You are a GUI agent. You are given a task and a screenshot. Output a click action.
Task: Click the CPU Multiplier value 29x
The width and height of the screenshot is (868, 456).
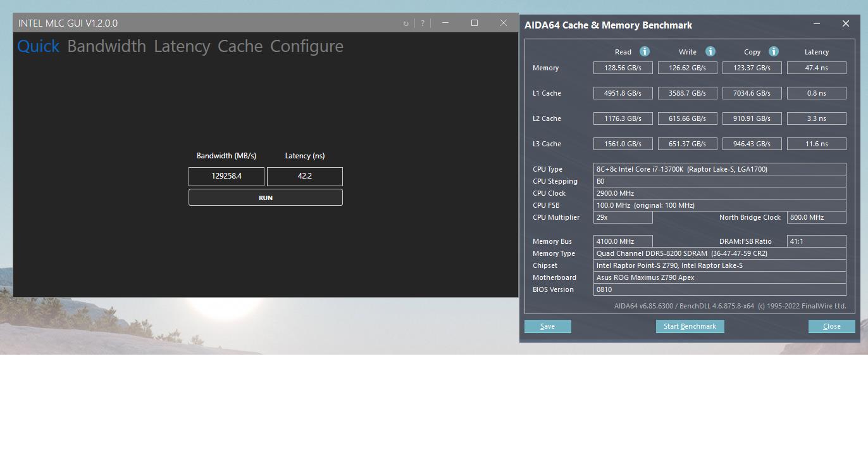click(623, 217)
